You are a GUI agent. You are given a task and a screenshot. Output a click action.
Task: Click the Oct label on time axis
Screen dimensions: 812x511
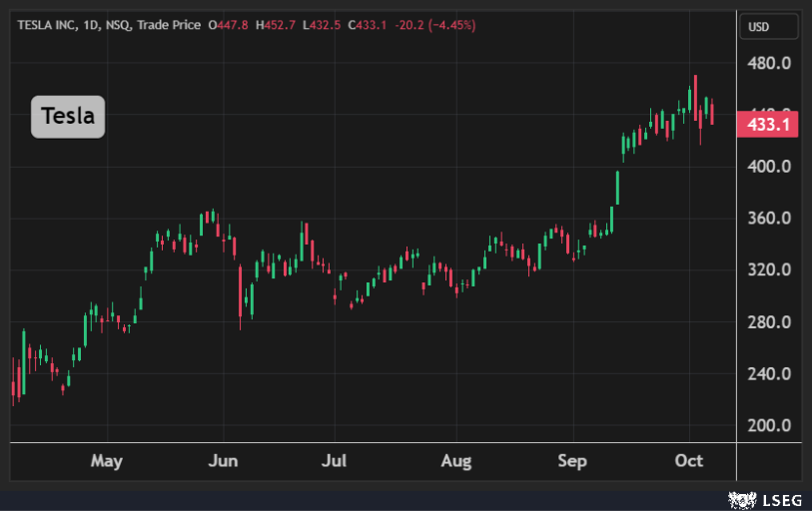689,461
